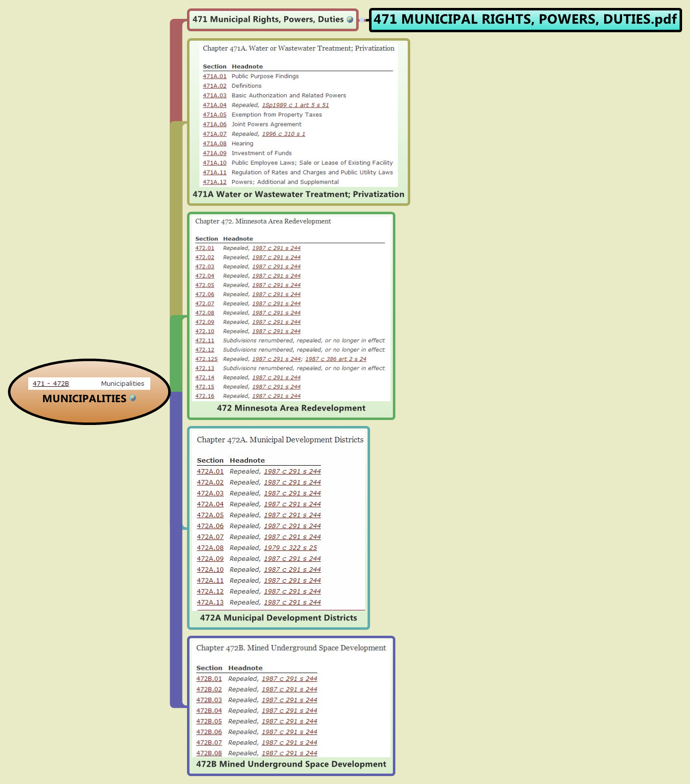Select the 471A Water or Wastewater Treatment node label
The width and height of the screenshot is (690, 784).
[298, 194]
